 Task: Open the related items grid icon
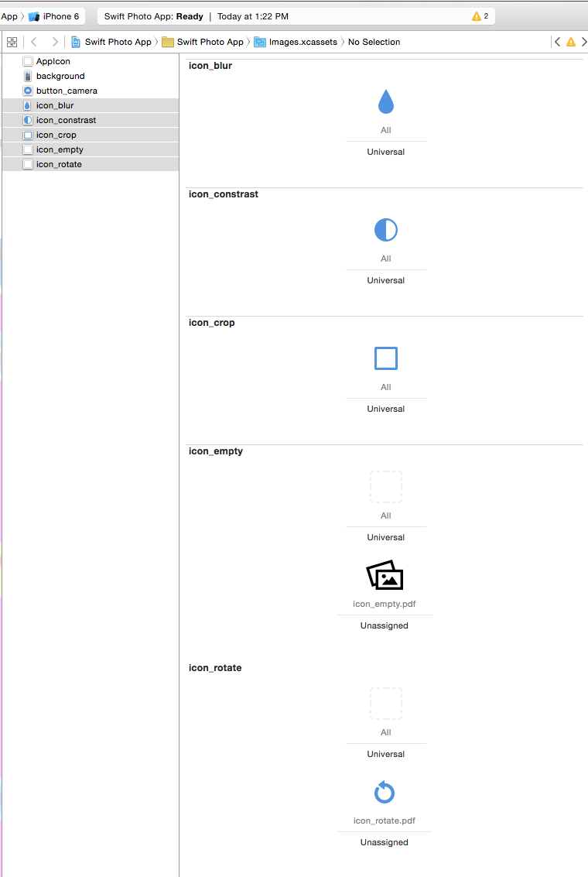[12, 42]
